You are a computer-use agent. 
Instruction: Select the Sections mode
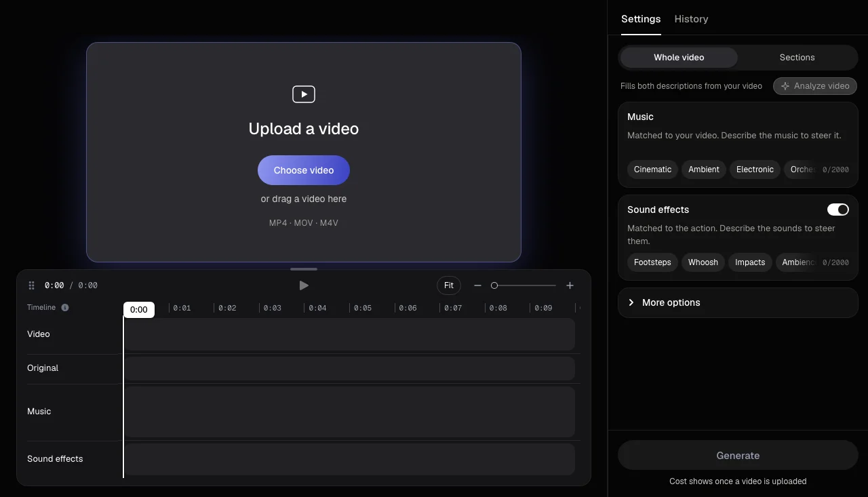click(x=797, y=58)
